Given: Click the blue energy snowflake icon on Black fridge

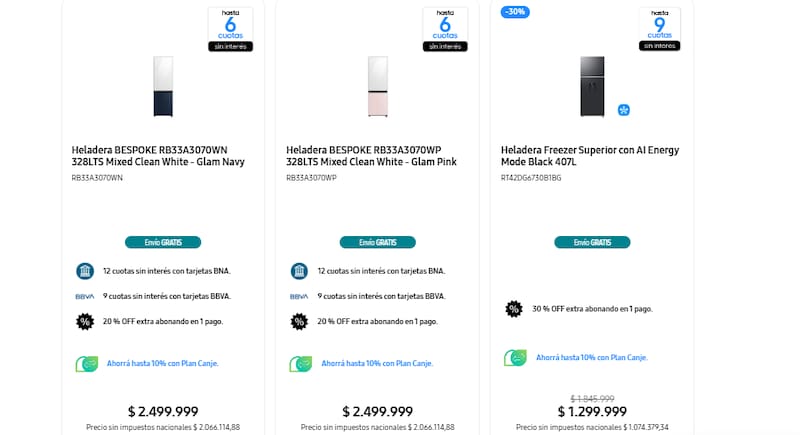Looking at the screenshot, I should pyautogui.click(x=624, y=108).
